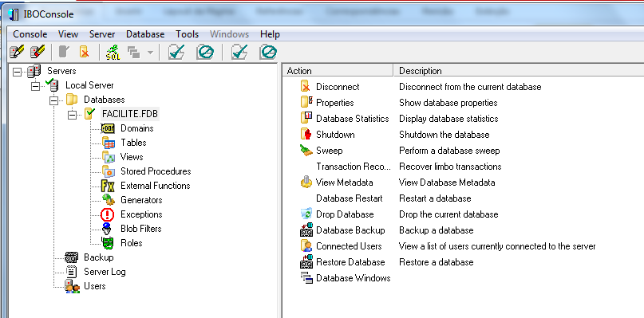
Task: Open the Tools menu
Action: coord(187,34)
